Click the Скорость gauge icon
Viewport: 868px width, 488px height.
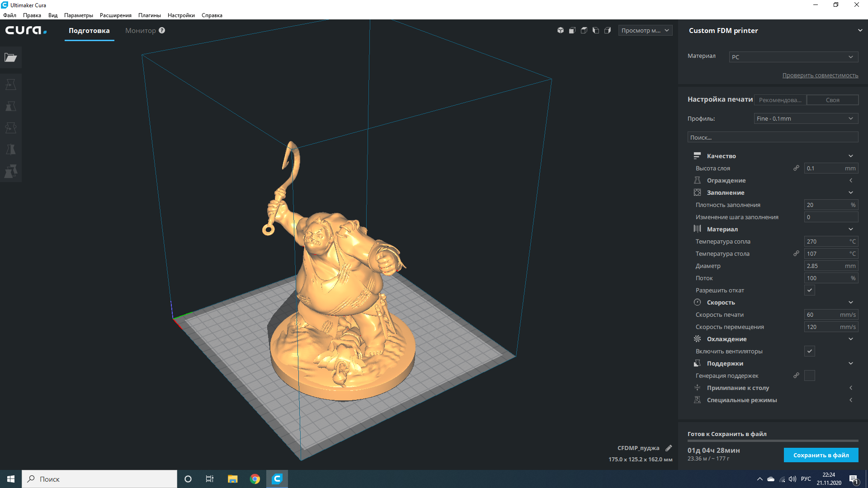point(697,302)
